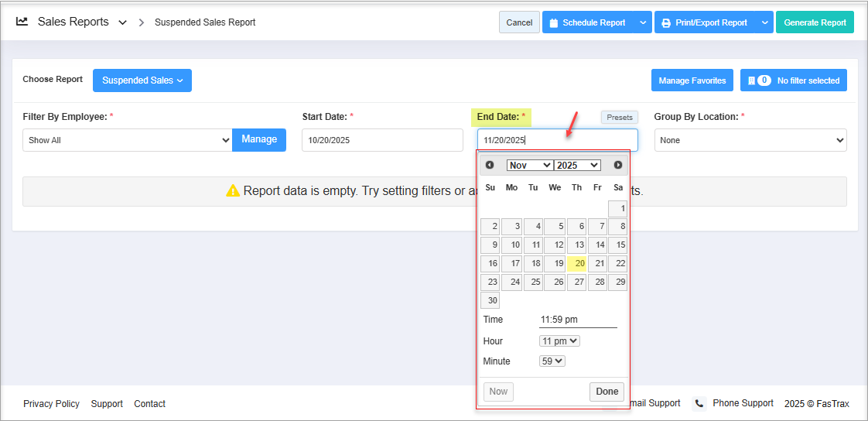Click the previous month arrow in calendar
868x421 pixels.
tap(490, 165)
